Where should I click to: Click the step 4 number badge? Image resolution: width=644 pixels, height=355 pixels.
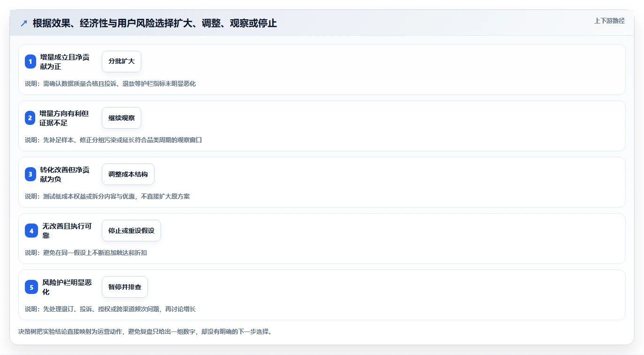pos(31,231)
